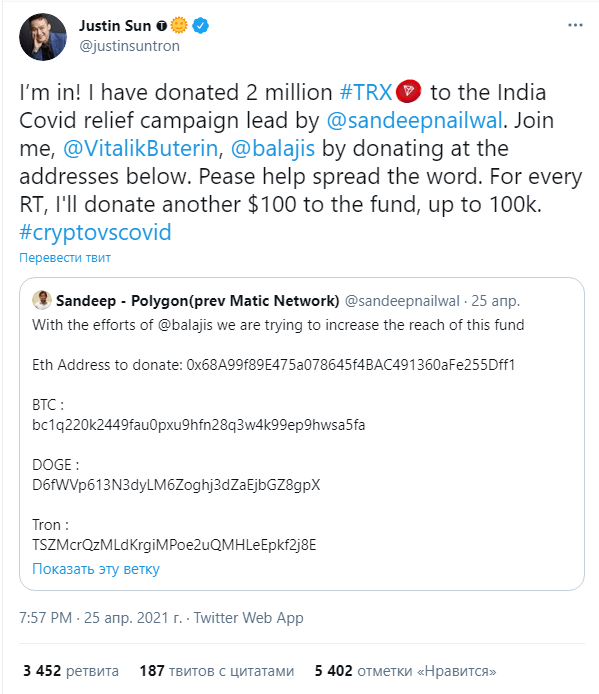Open the #cryptovscovid hashtag
Screen dimensions: 599x694
point(95,232)
